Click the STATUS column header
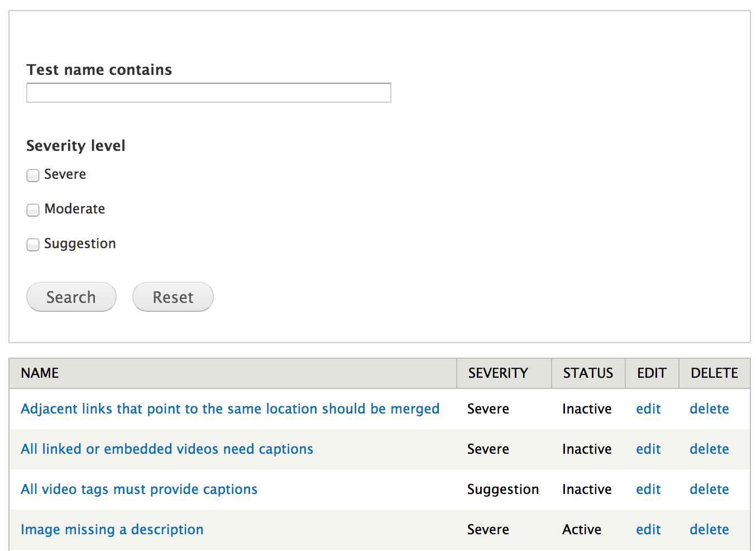This screenshot has width=756, height=551. 588,373
